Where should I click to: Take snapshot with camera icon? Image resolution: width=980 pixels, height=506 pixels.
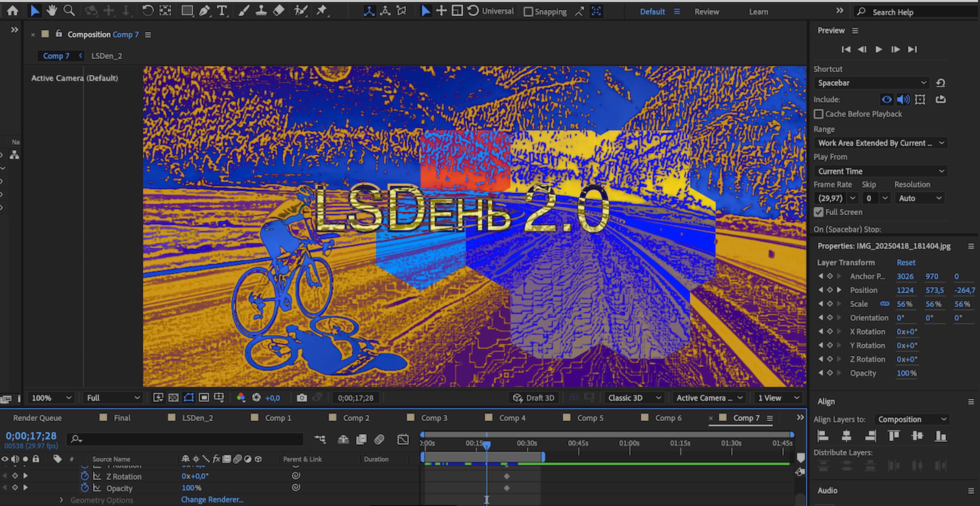tap(302, 398)
